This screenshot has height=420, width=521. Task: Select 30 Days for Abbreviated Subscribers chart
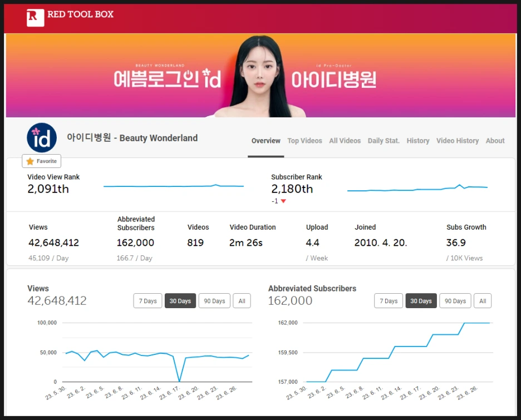tap(421, 301)
